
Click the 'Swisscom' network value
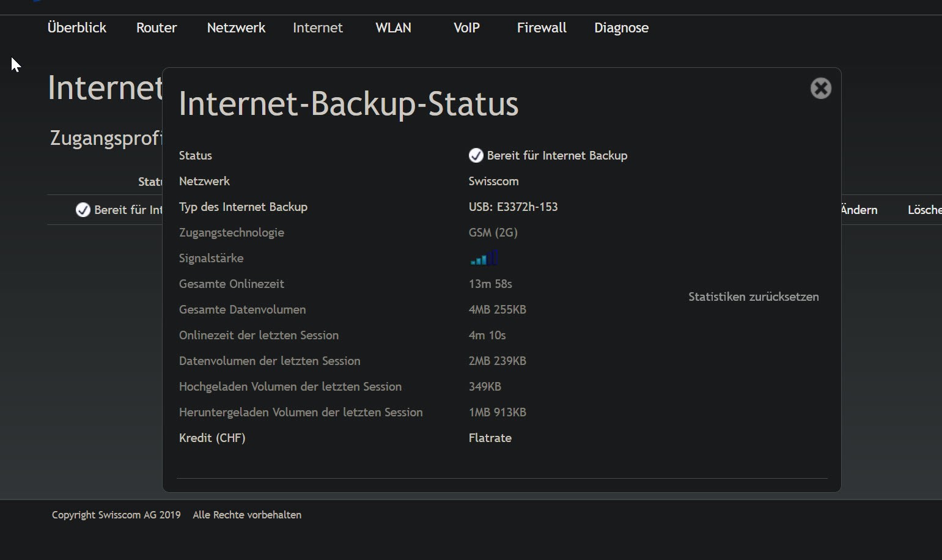click(x=493, y=182)
